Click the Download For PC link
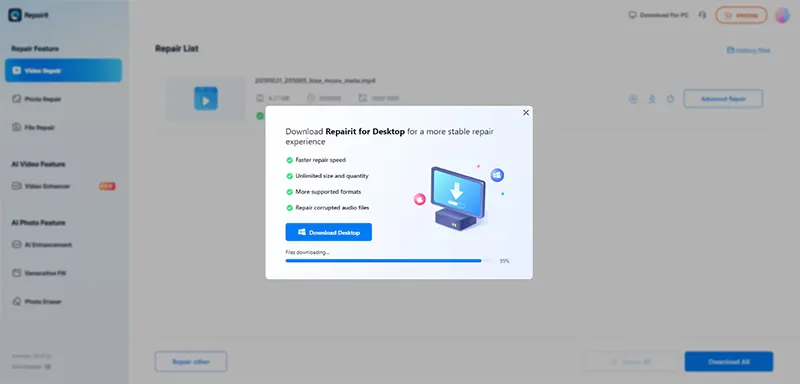Screen dimensions: 800x384 pos(659,15)
